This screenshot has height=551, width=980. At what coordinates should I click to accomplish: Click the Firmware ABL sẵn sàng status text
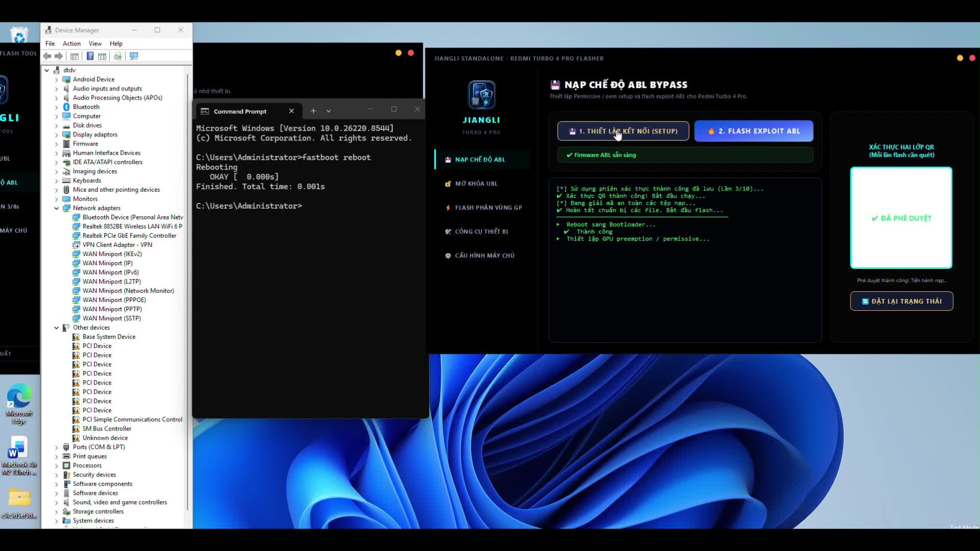(x=605, y=155)
